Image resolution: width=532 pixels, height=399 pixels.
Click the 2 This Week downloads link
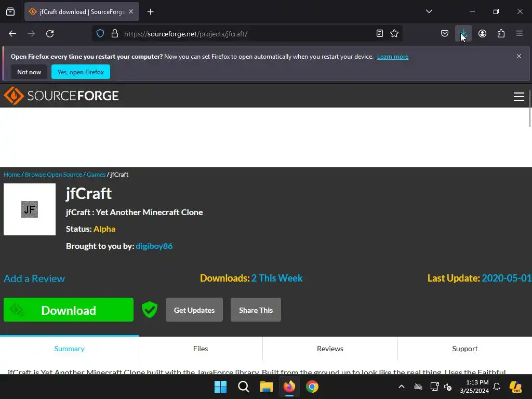point(277,278)
